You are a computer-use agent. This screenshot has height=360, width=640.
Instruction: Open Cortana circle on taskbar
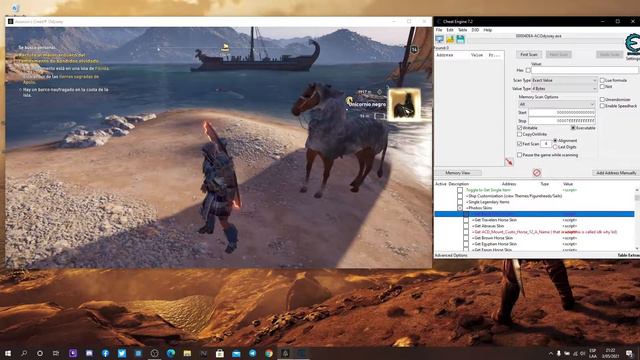coord(40,353)
